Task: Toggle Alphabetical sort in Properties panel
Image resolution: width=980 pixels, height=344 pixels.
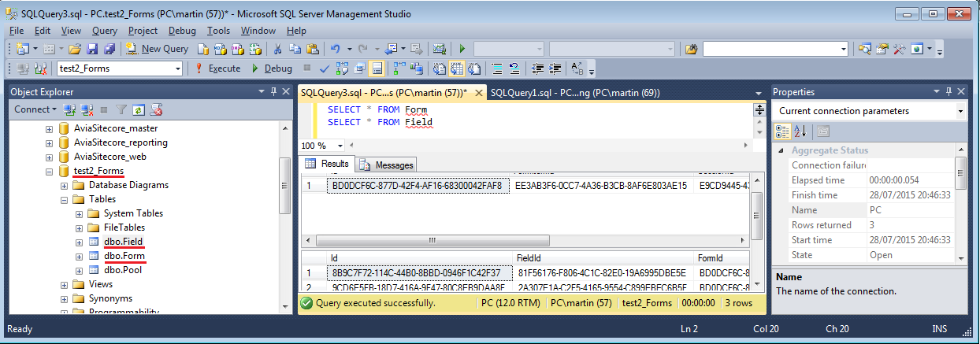Action: click(x=800, y=131)
